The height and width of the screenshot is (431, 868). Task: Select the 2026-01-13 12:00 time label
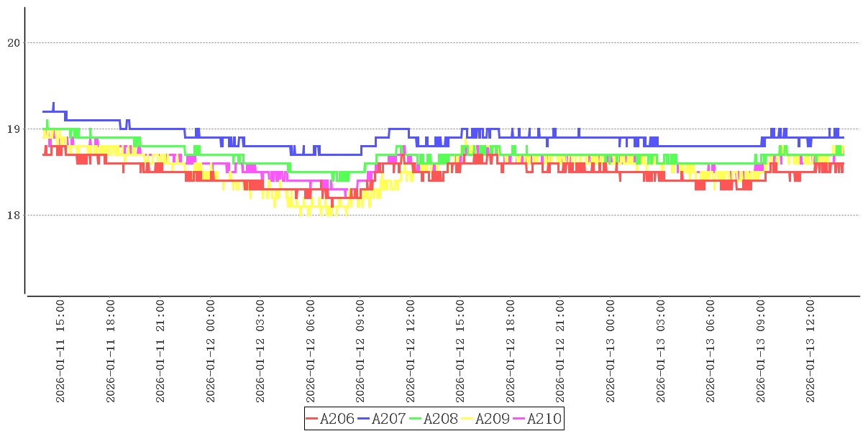(811, 351)
